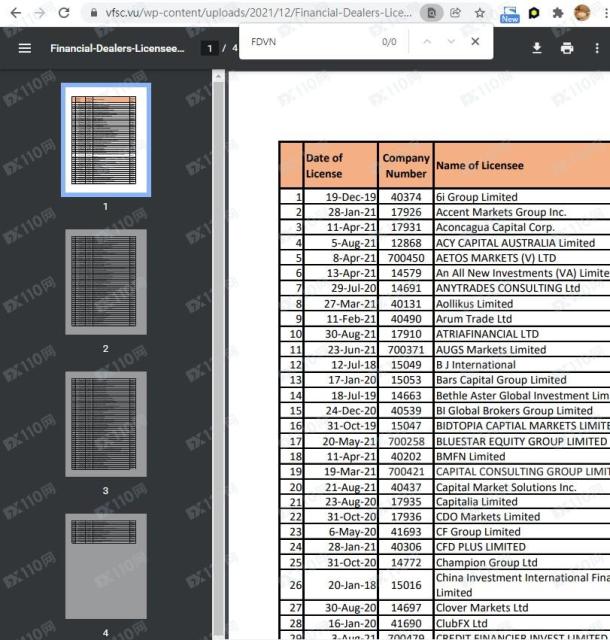Click the browser forward arrow
The height and width of the screenshot is (640, 610).
39,13
